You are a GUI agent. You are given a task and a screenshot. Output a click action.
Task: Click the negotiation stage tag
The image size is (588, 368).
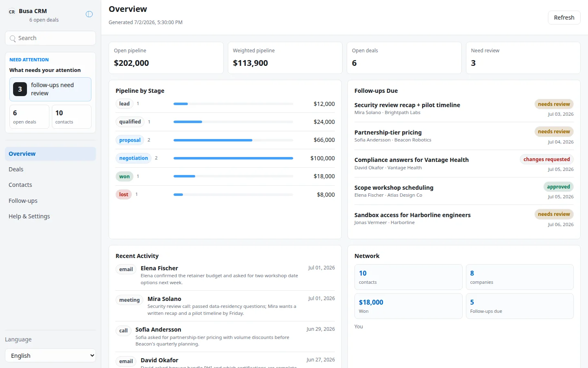pyautogui.click(x=134, y=158)
